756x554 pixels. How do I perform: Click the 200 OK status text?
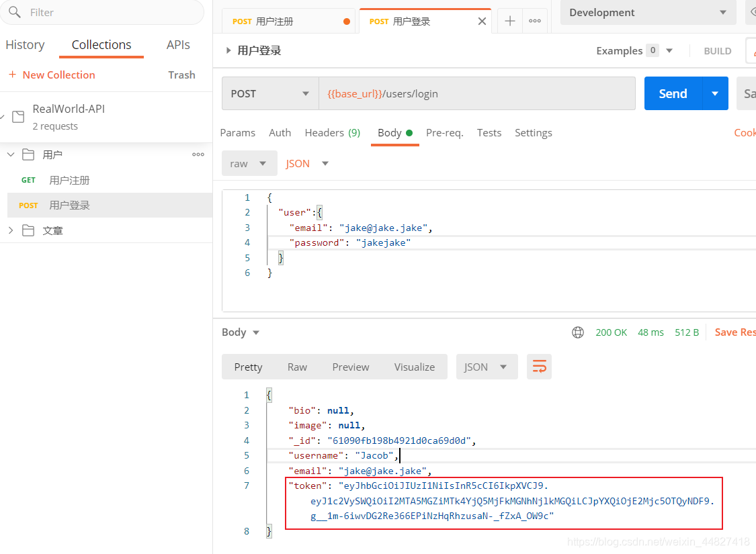(x=611, y=332)
